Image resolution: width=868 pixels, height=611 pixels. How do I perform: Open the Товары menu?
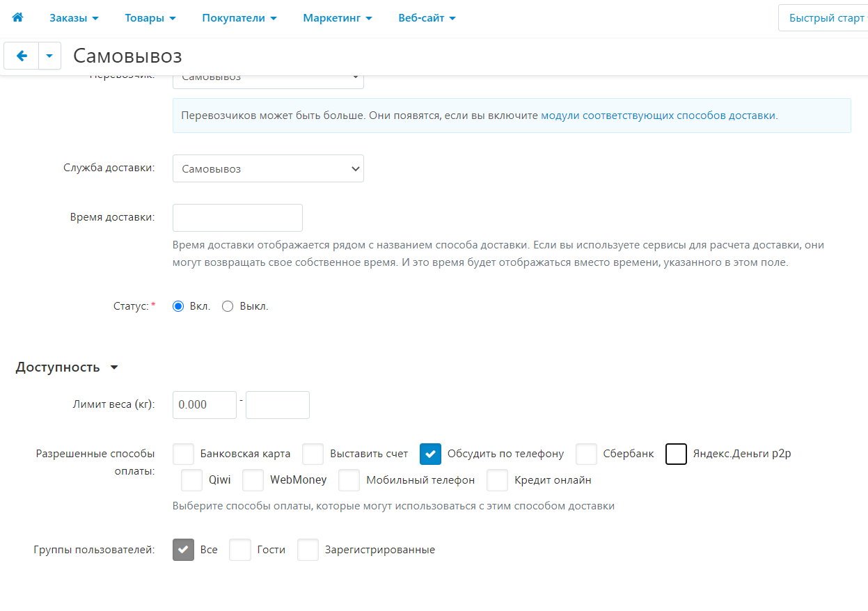[x=150, y=18]
